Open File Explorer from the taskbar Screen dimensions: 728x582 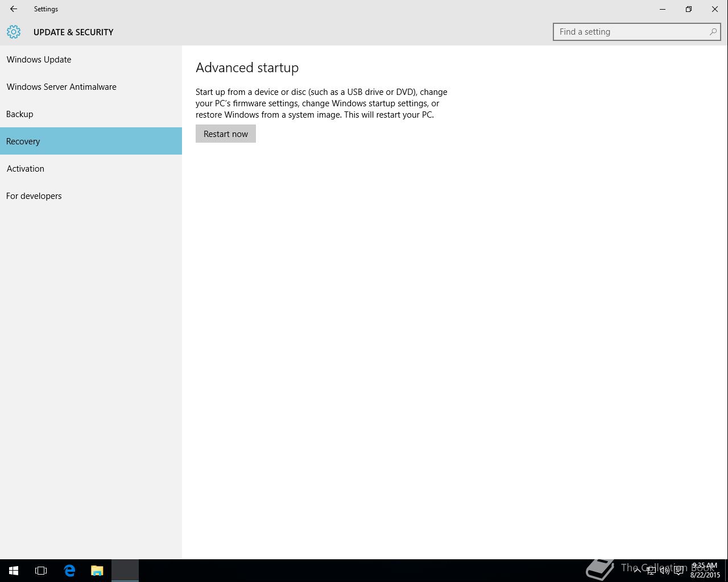point(97,571)
